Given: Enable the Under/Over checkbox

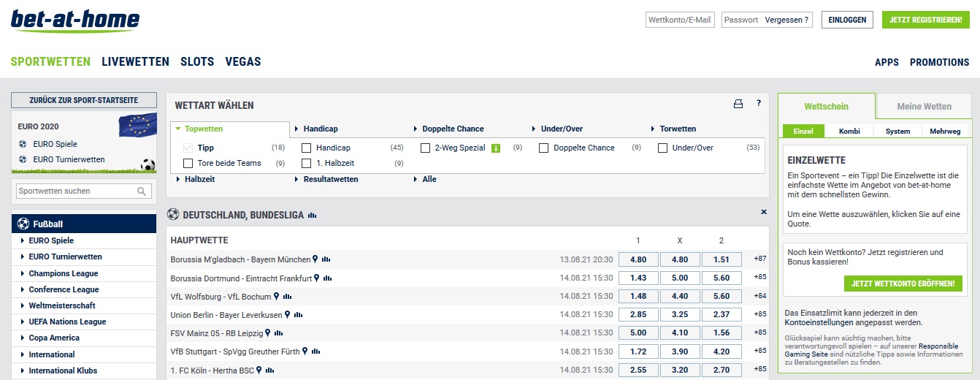Looking at the screenshot, I should [x=663, y=148].
